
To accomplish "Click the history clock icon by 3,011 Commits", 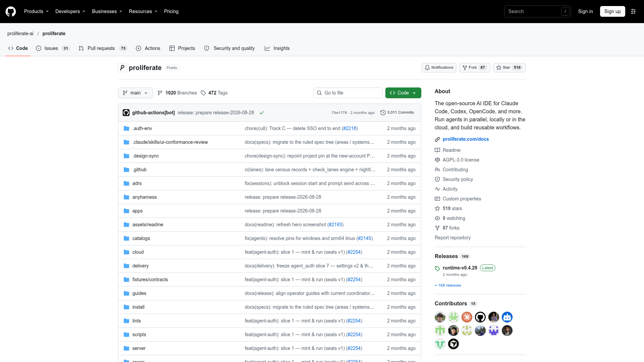I will [x=383, y=113].
